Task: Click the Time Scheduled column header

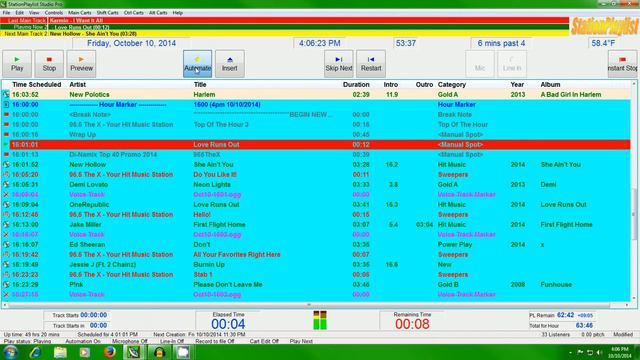Action: [x=37, y=84]
